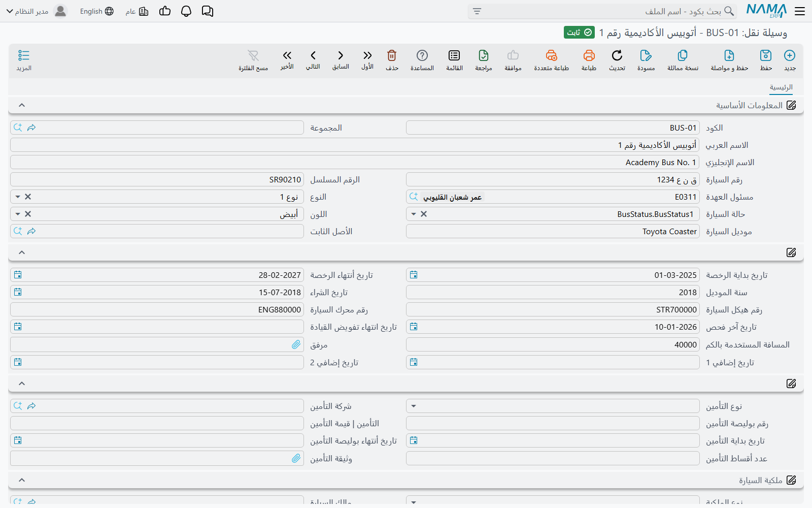This screenshot has height=508, width=812.
Task: Select the الرئيسية tab
Action: pos(781,87)
